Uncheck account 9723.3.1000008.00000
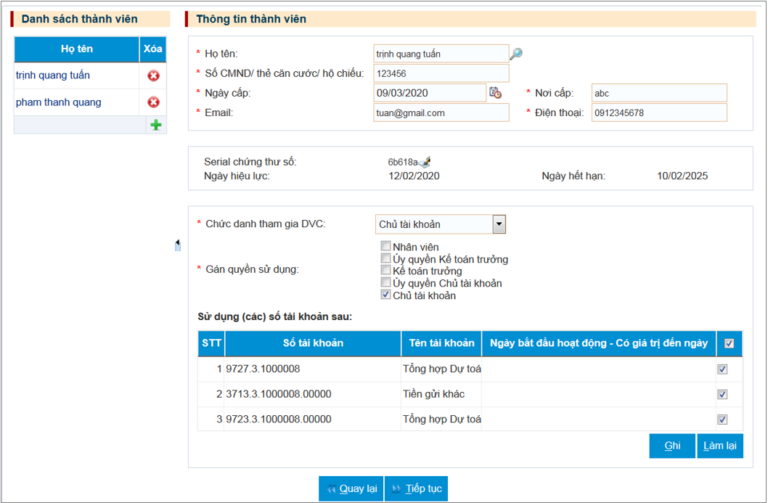Screen dimensions: 768x503 722,419
